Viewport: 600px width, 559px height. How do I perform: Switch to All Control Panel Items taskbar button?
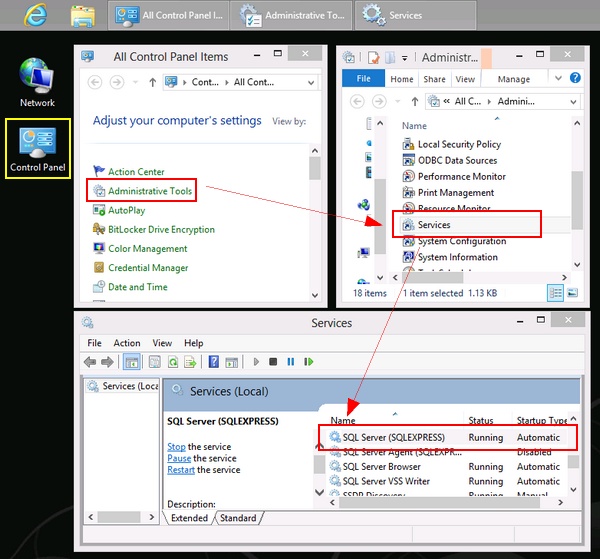point(168,15)
